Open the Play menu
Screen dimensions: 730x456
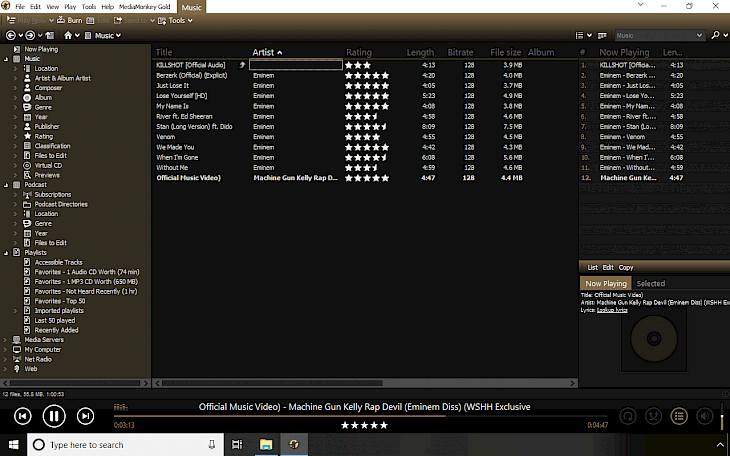(x=70, y=7)
